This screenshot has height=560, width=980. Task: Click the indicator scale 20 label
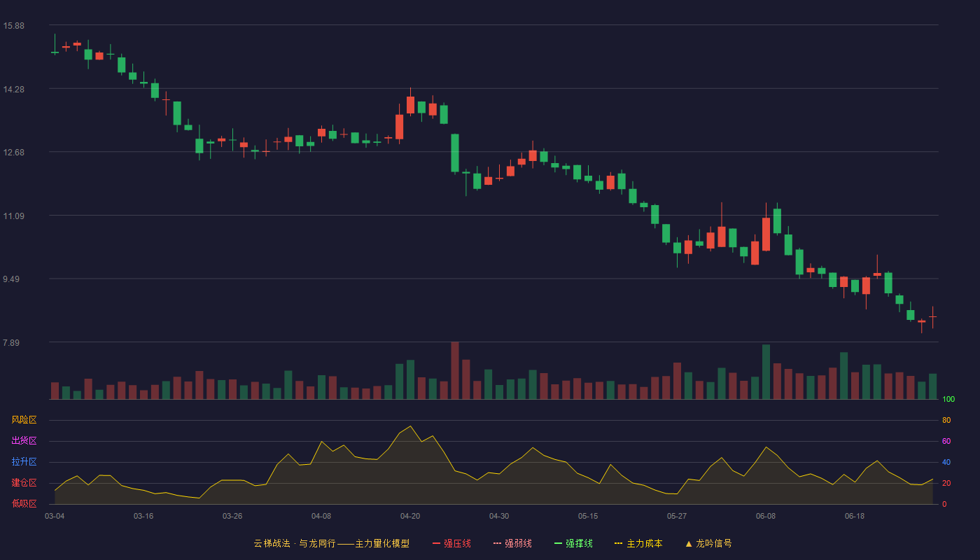(946, 484)
